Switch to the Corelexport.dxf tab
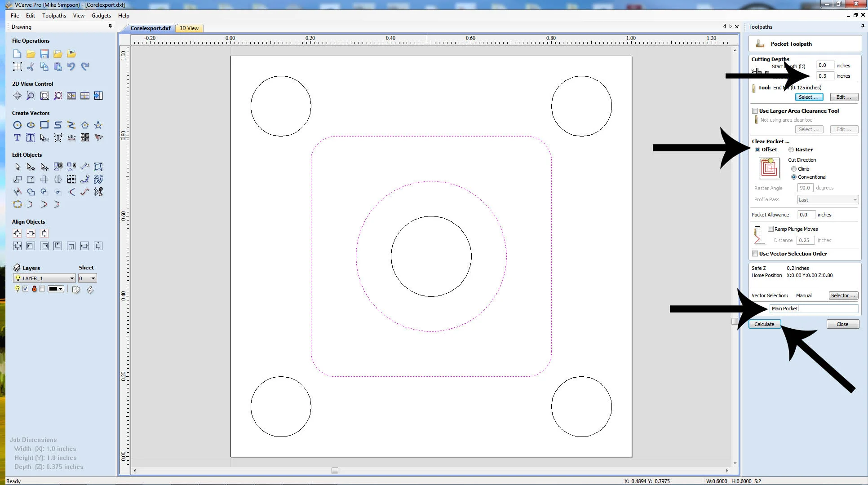868x485 pixels. pos(150,28)
